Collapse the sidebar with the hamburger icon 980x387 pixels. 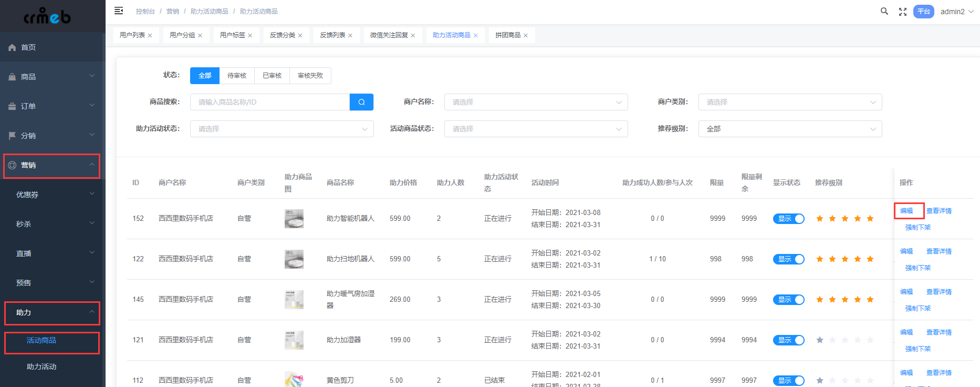click(119, 11)
